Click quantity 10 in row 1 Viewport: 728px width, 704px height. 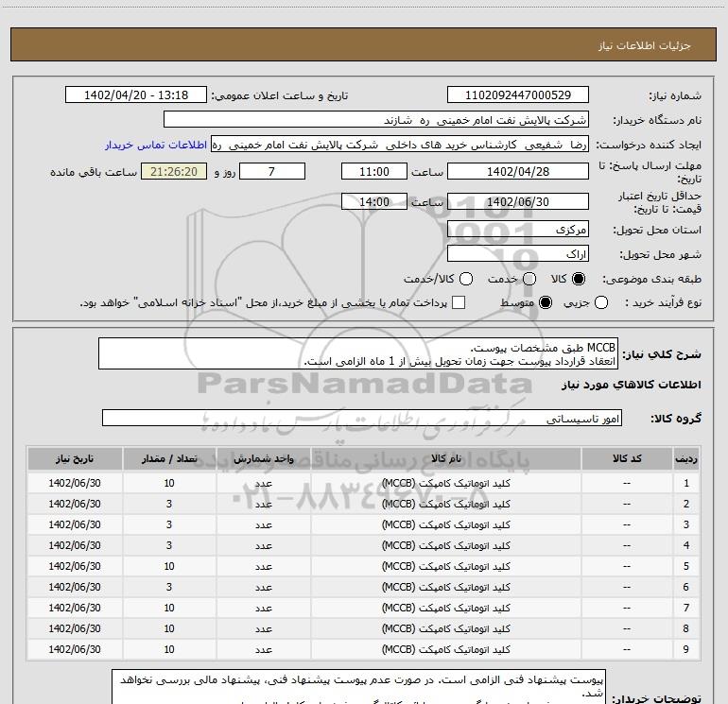(x=169, y=483)
